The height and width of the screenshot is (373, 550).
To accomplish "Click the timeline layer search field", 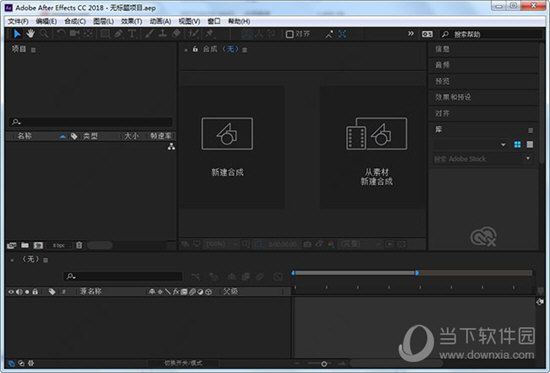I will (123, 277).
